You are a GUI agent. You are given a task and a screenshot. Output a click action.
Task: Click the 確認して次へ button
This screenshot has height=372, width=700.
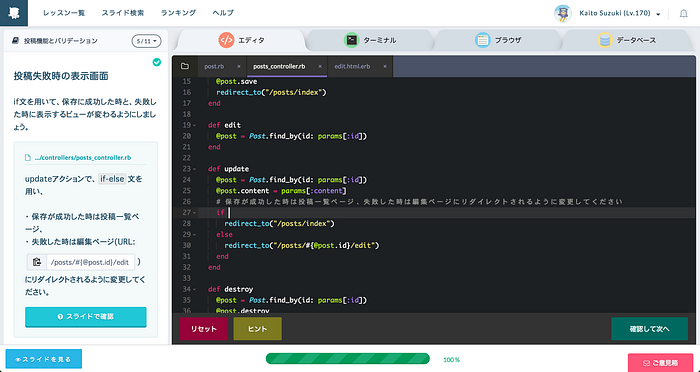650,329
